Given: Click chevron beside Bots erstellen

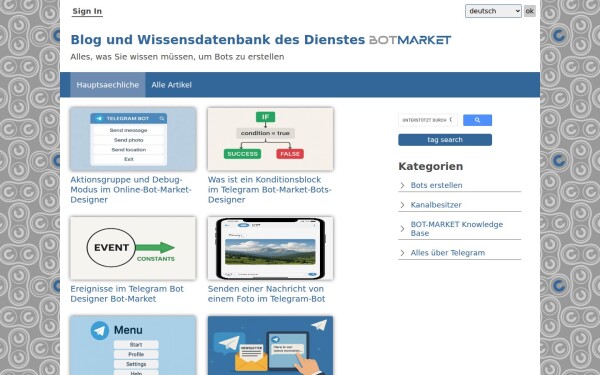Looking at the screenshot, I should click(403, 185).
